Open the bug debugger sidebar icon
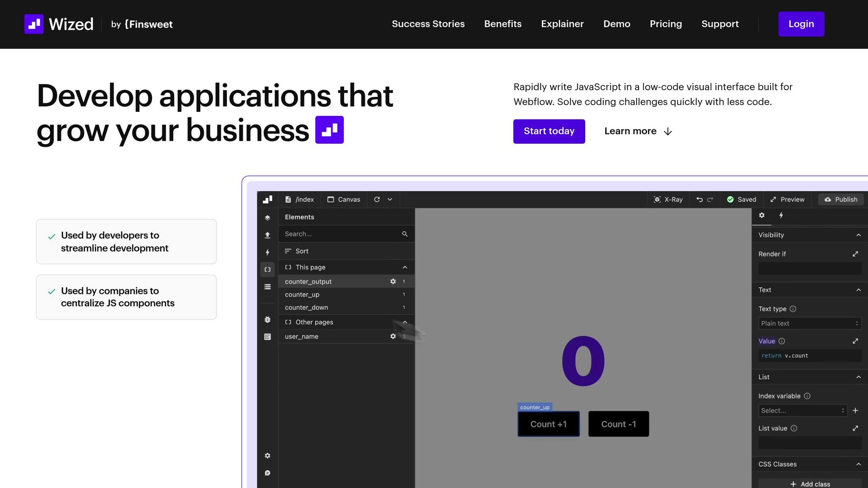 coord(267,320)
